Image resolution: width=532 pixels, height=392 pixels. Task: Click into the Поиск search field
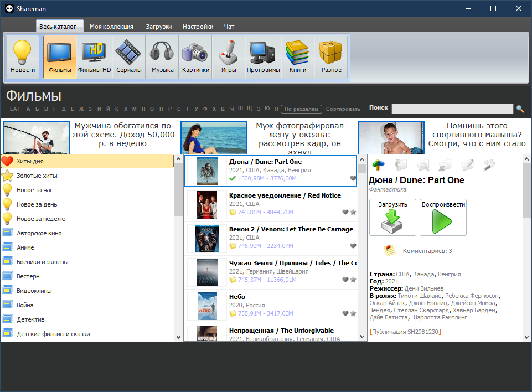(452, 109)
